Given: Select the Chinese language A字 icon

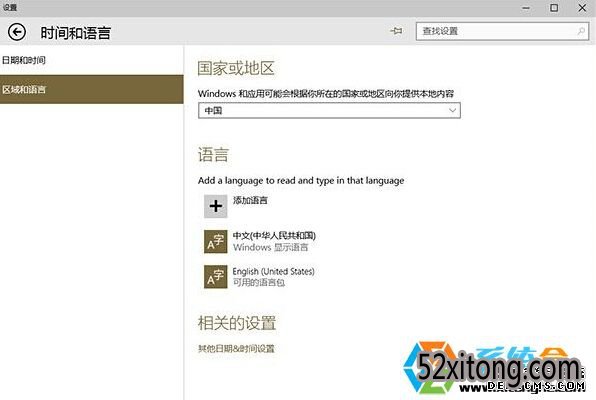Looking at the screenshot, I should (216, 241).
